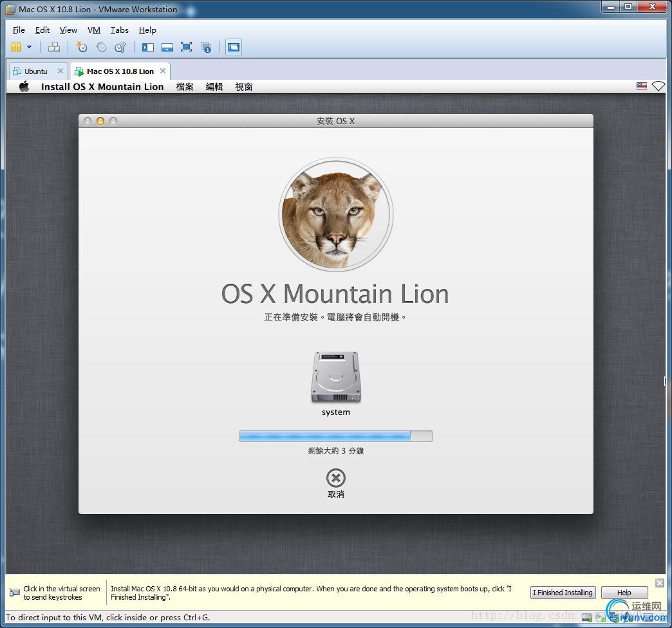The width and height of the screenshot is (672, 628).
Task: Toggle the thumbnail bar view
Action: point(167,47)
